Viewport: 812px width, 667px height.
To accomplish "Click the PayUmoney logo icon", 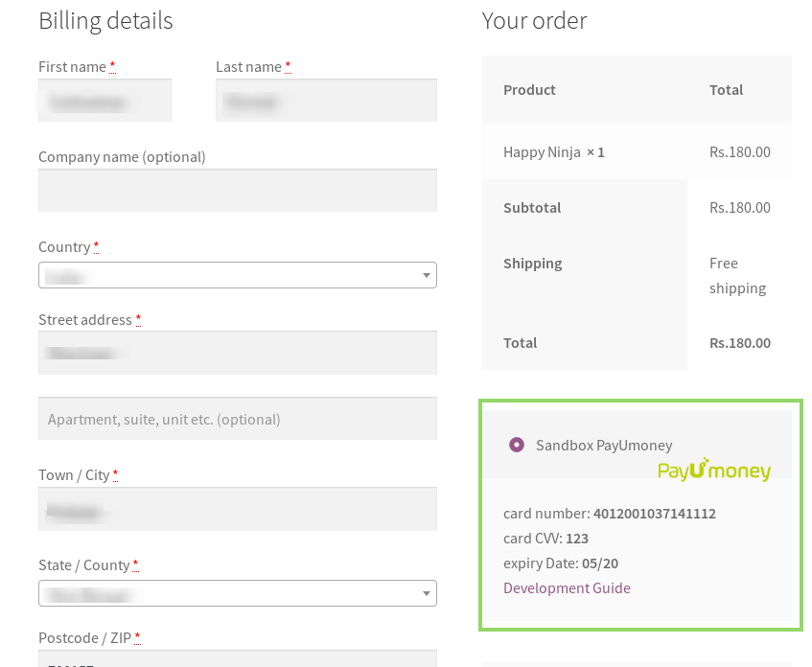I will tap(713, 469).
